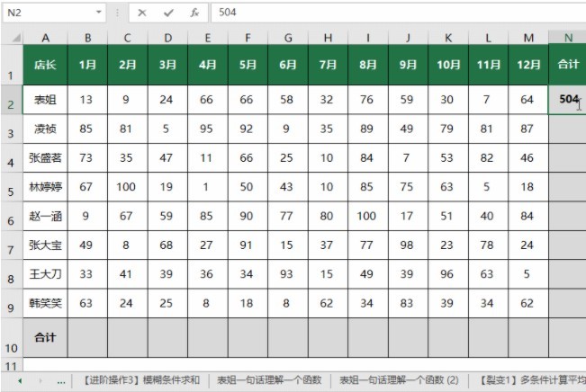Screen dimensions: 586x392
Task: Select the 合计 column header cell
Action: coord(567,65)
